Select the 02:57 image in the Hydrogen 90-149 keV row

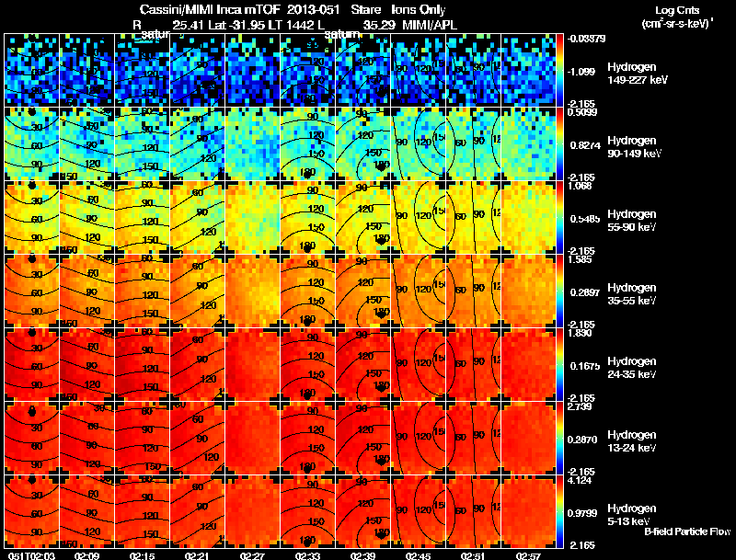[x=528, y=144]
